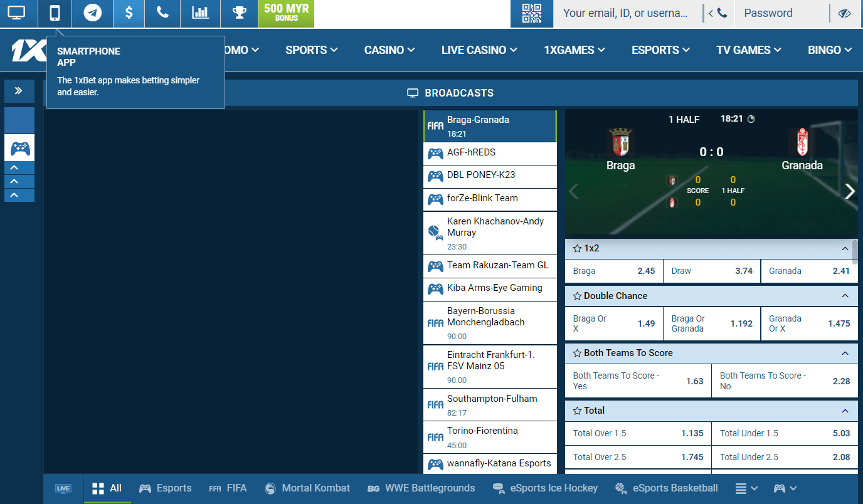Open the 1XGAMES menu
863x504 pixels.
point(574,50)
